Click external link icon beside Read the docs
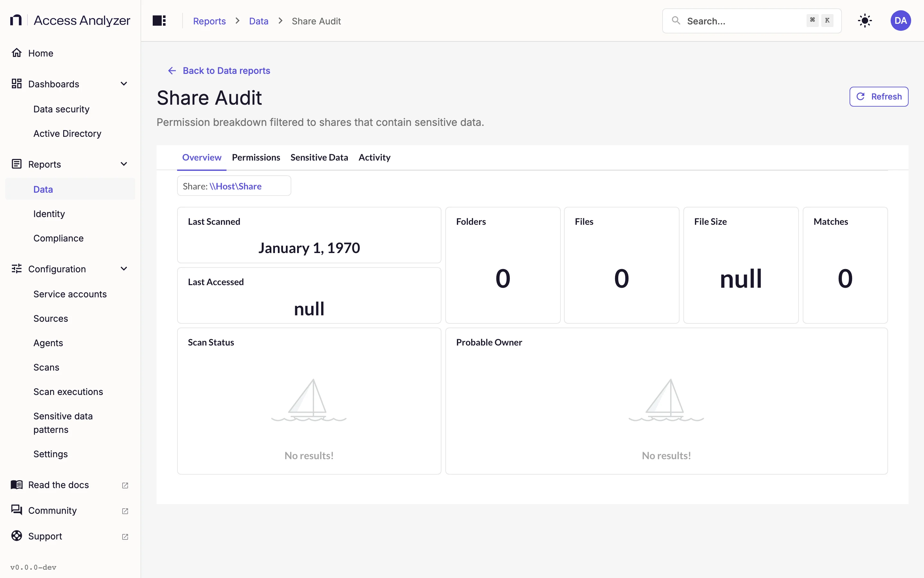This screenshot has height=578, width=924. (x=125, y=485)
